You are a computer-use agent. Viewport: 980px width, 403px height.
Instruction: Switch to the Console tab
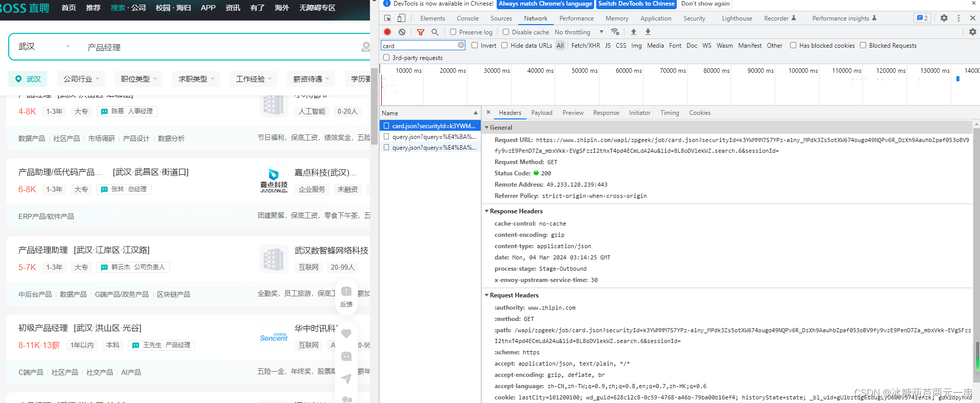point(467,18)
